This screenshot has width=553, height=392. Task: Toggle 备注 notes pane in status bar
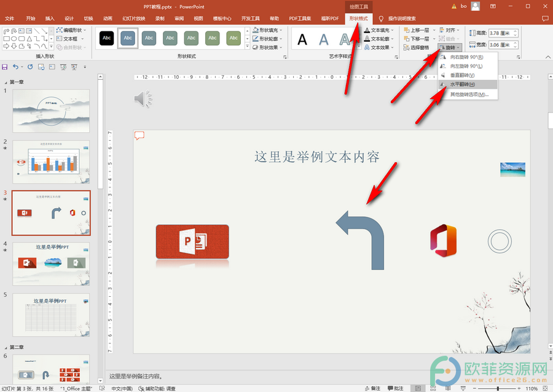pyautogui.click(x=372, y=388)
